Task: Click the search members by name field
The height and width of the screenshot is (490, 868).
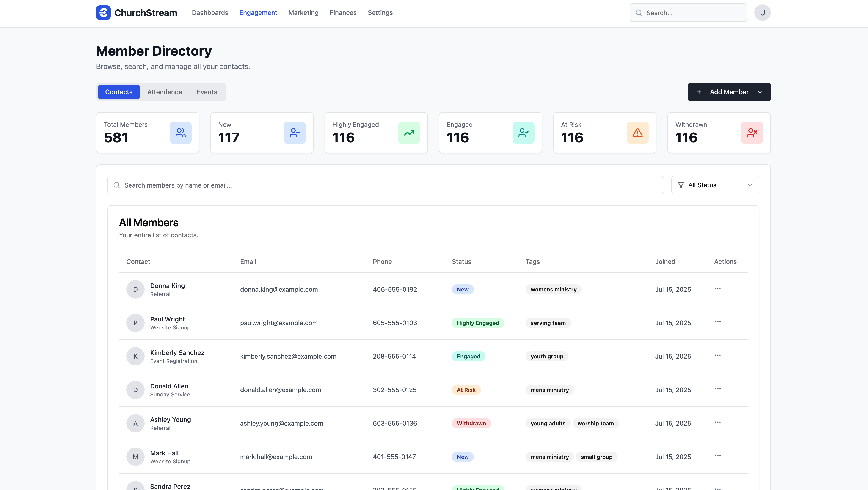Action: (386, 185)
